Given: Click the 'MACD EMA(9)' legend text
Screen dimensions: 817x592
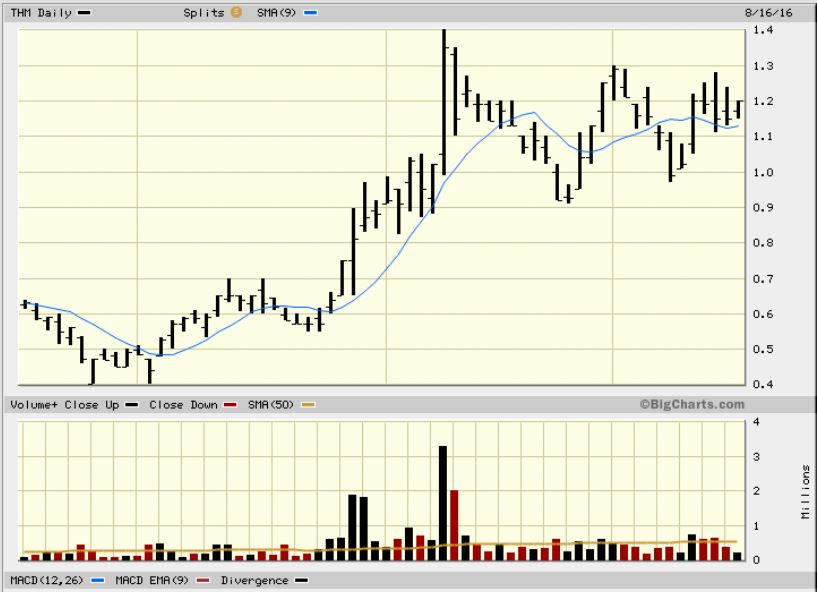Looking at the screenshot, I should (152, 581).
